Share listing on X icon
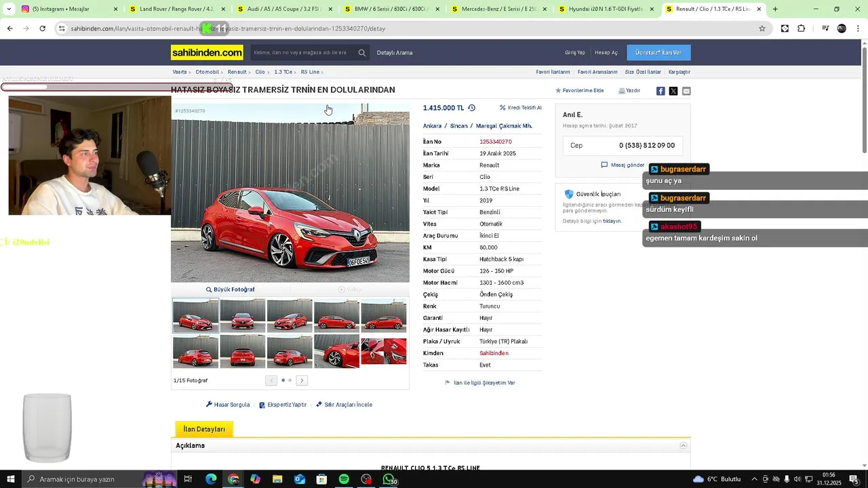868x488 pixels. coord(673,91)
